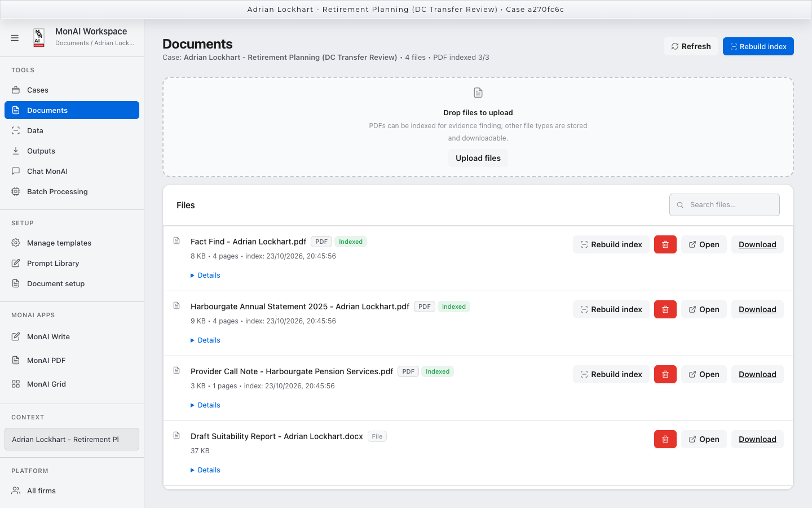Open Manage templates
Screen dimensions: 812x508
pyautogui.click(x=72, y=243)
